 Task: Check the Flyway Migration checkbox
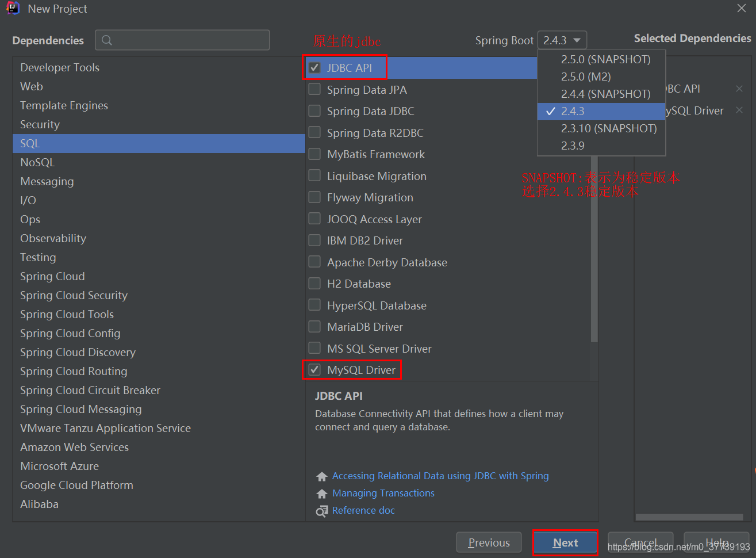314,197
